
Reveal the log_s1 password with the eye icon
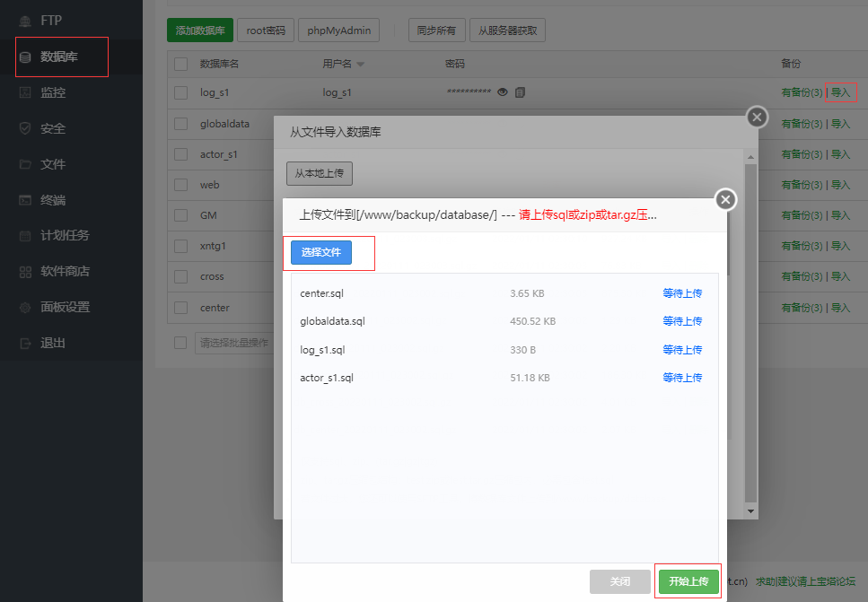pos(503,92)
